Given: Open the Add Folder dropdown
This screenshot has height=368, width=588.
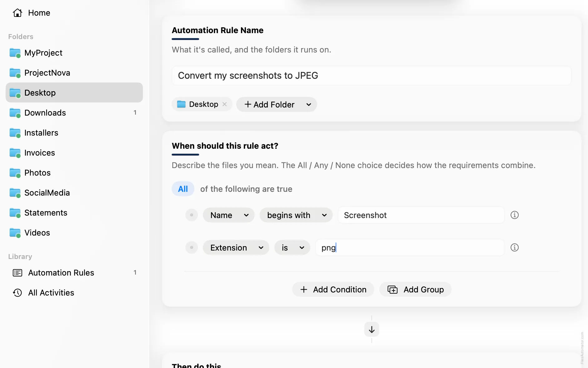Looking at the screenshot, I should (x=277, y=104).
